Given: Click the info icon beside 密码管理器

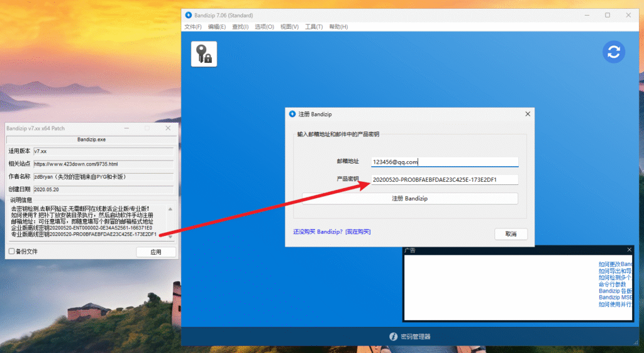Looking at the screenshot, I should click(393, 337).
